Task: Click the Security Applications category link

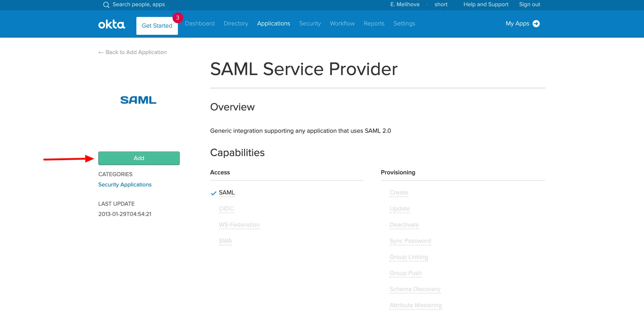Action: [x=125, y=185]
